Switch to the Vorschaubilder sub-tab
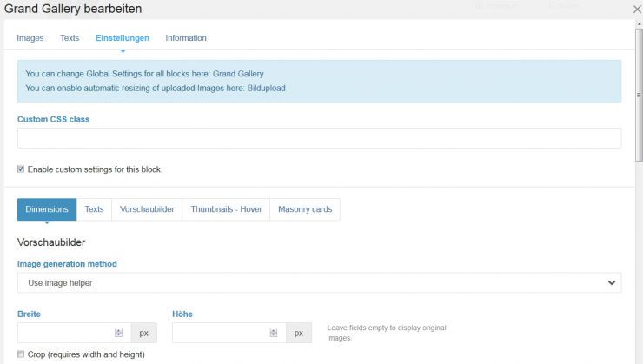643x364 pixels. point(147,209)
